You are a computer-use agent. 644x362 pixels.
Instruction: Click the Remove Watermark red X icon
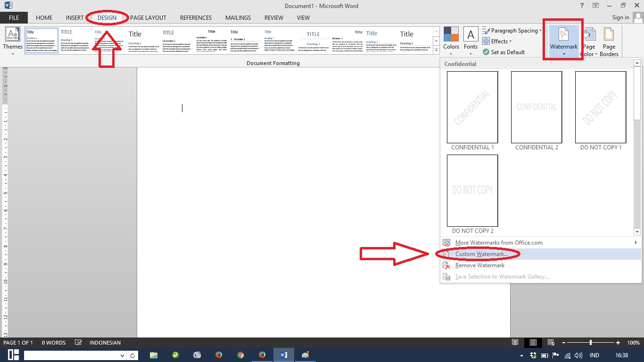(x=446, y=265)
